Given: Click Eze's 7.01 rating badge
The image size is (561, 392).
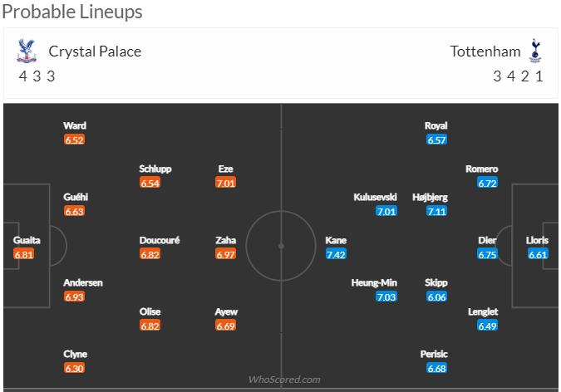Looking at the screenshot, I should coord(226,183).
